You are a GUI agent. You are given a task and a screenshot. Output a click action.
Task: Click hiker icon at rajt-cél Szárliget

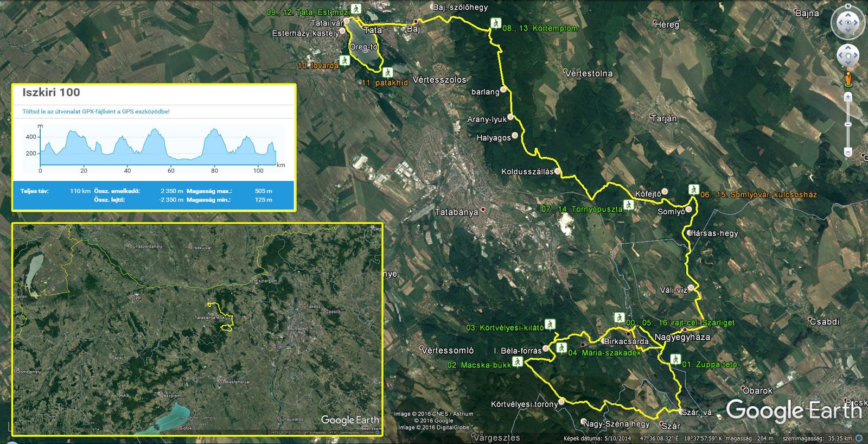coord(619,318)
